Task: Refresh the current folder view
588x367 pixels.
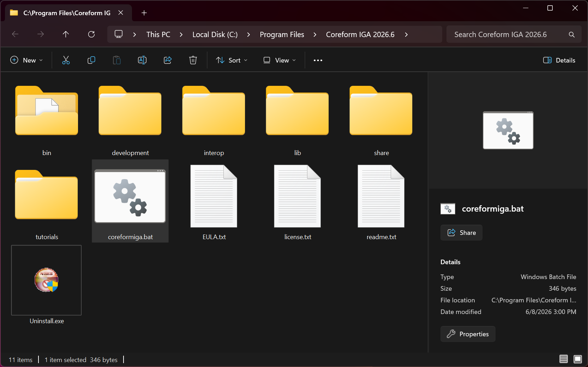Action: 91,34
